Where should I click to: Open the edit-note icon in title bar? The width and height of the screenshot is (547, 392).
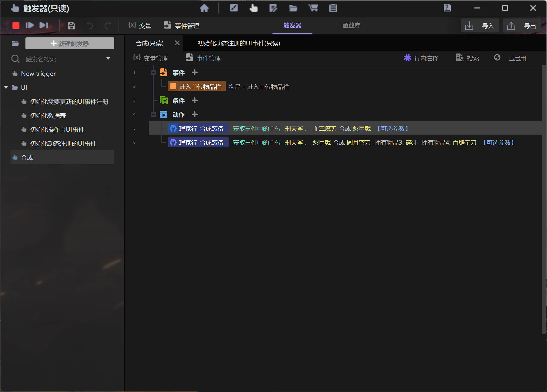click(273, 8)
